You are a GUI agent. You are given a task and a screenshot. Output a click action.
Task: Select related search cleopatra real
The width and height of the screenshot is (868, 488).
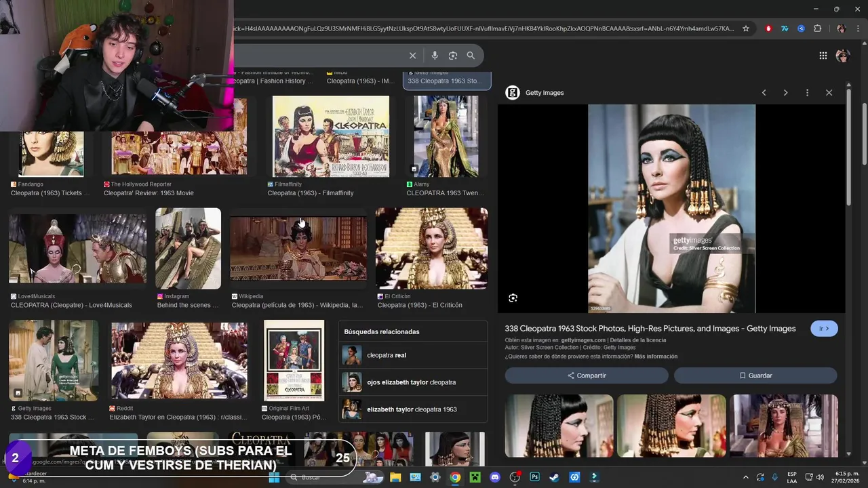point(412,355)
